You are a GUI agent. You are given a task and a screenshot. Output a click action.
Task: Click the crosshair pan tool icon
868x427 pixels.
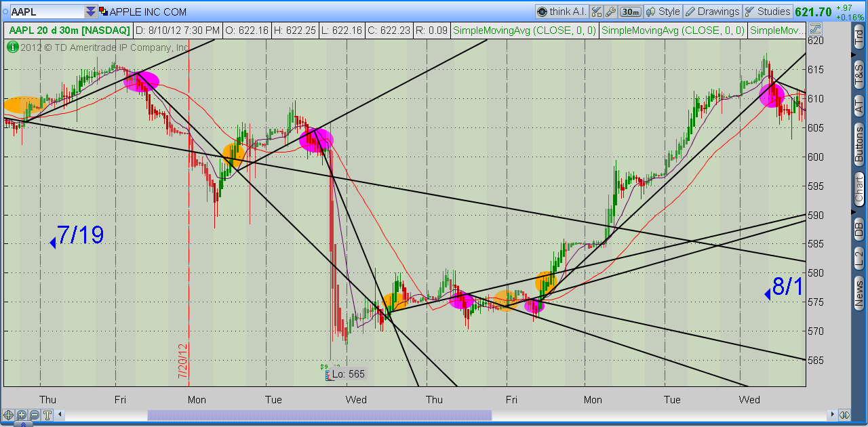pos(9,415)
